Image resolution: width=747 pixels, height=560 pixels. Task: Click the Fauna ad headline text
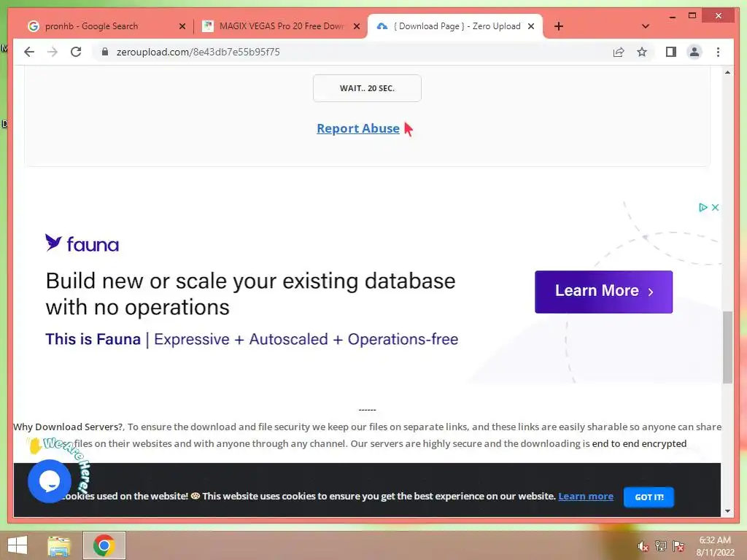click(x=251, y=294)
